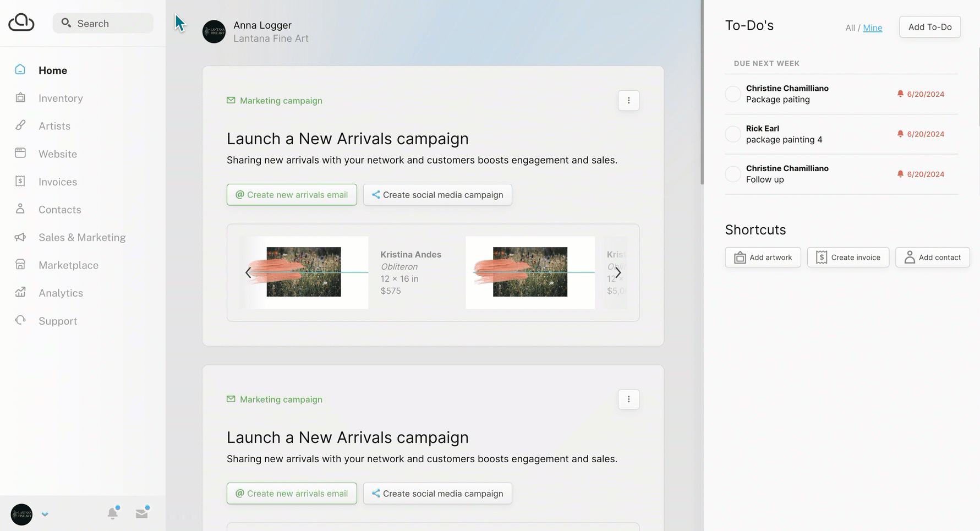Click Anna Logger name in header

pyautogui.click(x=262, y=25)
